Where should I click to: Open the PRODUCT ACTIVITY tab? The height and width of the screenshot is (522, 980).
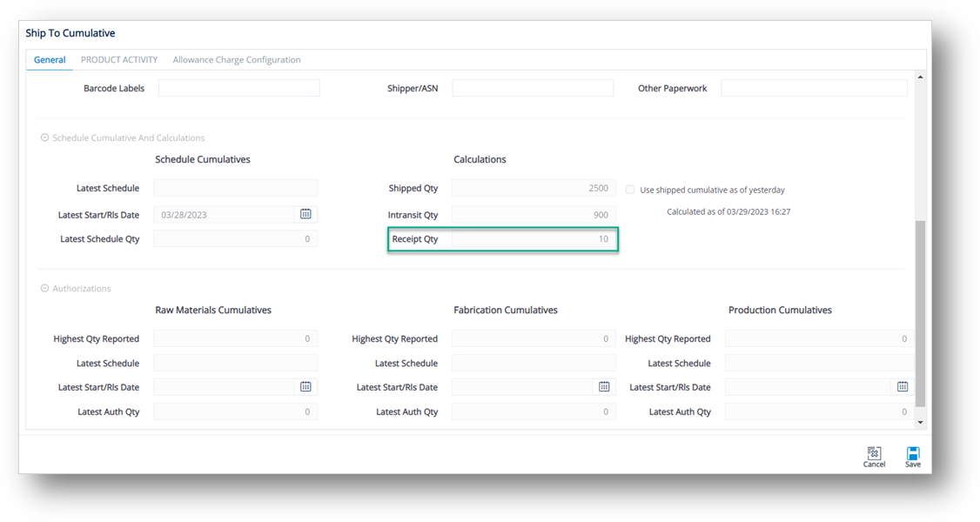[x=118, y=60]
